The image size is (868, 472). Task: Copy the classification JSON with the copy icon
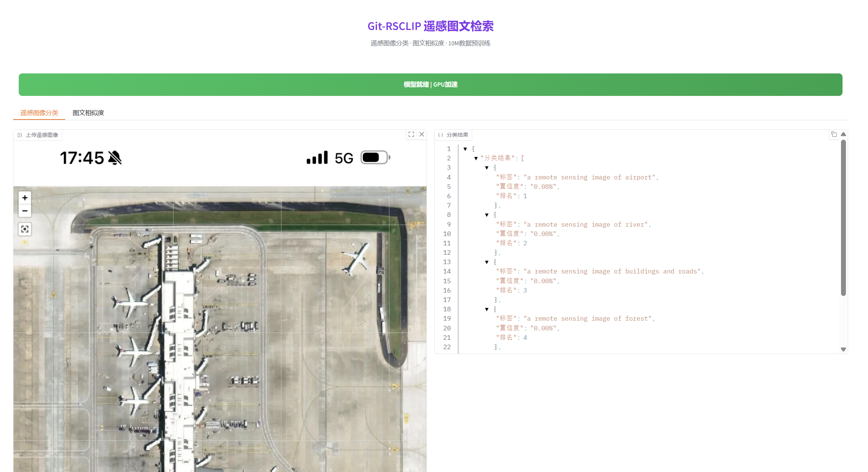click(x=834, y=134)
